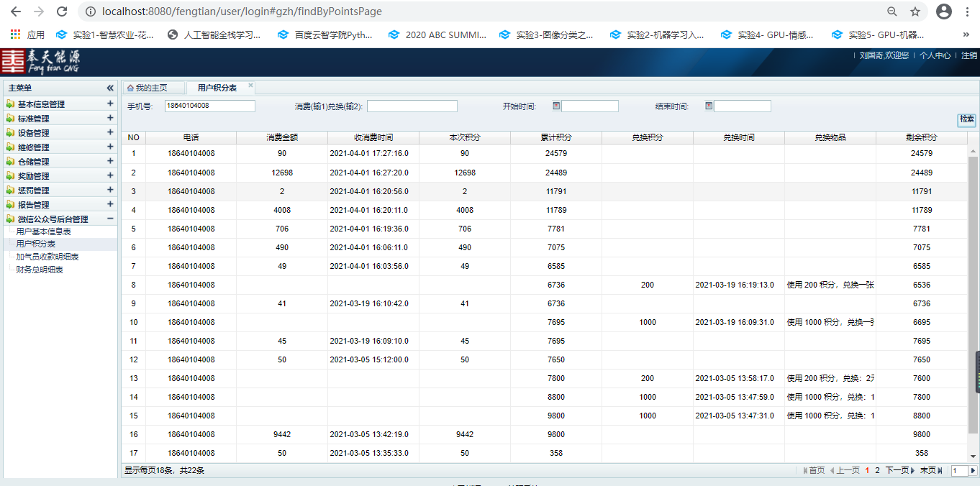The image size is (980, 486).
Task: Expand the 奖励管理 menu section
Action: pyautogui.click(x=110, y=175)
